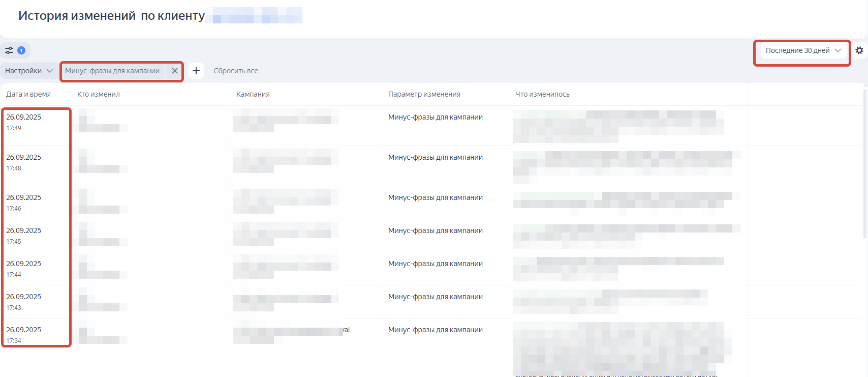Image resolution: width=868 pixels, height=377 pixels.
Task: Click the Параметр изменения column header
Action: [424, 94]
